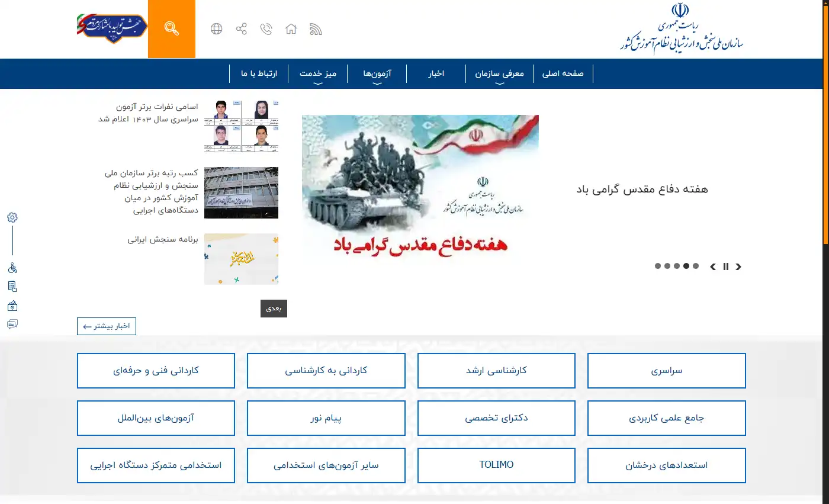Click slide caption هفته دفاع مقدس گرامی باد
The image size is (829, 504).
point(642,189)
